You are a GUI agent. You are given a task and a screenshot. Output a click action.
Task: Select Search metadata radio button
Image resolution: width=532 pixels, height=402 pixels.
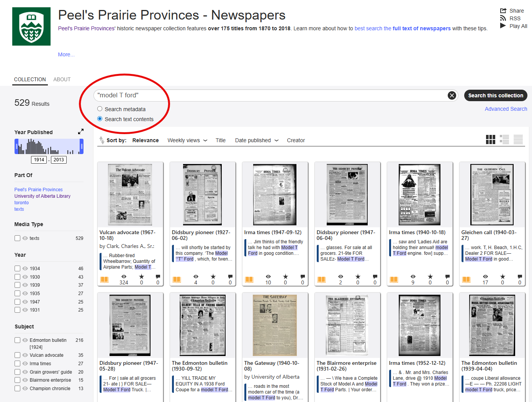(100, 109)
